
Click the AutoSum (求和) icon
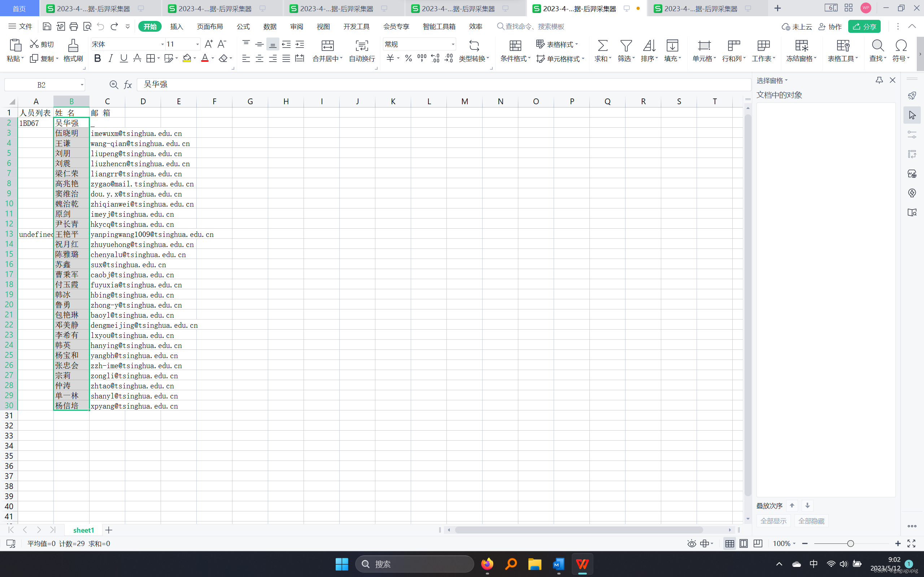tap(602, 46)
